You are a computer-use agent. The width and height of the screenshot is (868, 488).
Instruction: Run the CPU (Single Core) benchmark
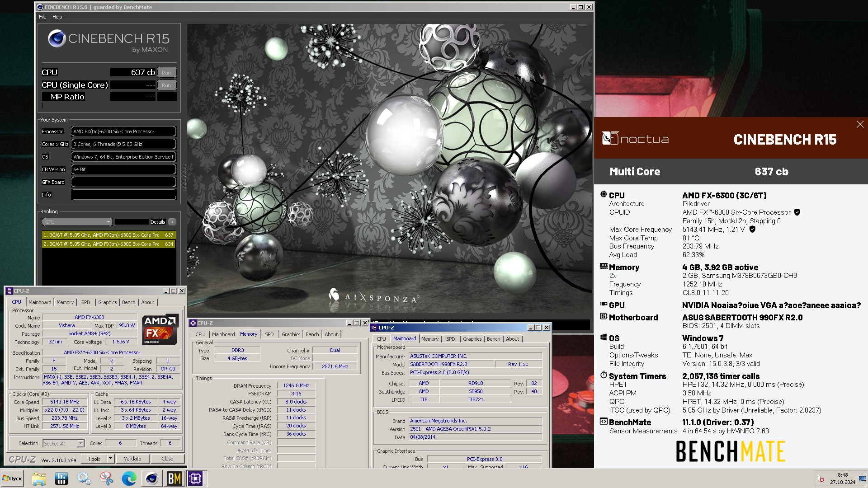coord(166,85)
